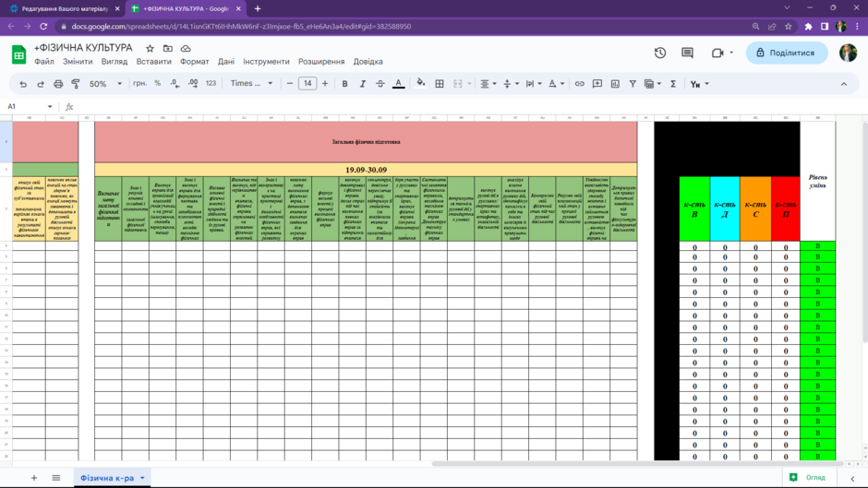The image size is (868, 488).
Task: Open version history clock icon
Action: tap(660, 54)
